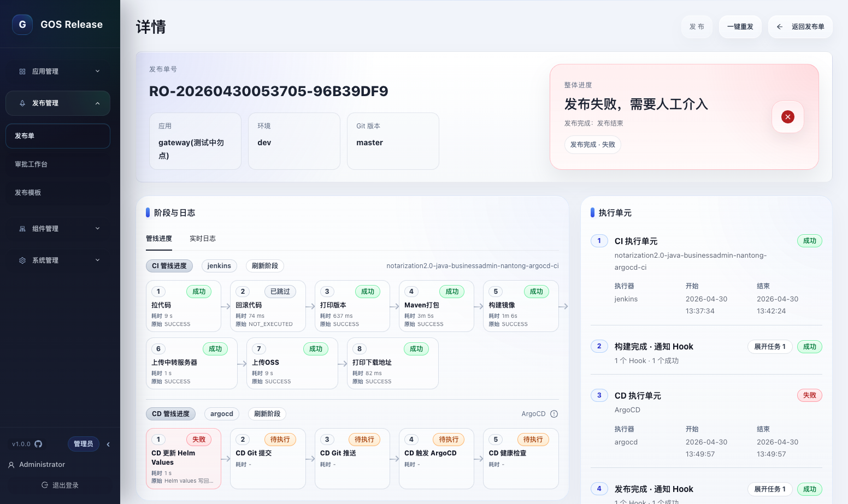Click the 管理员 role badge
The height and width of the screenshot is (504, 848).
click(x=84, y=444)
